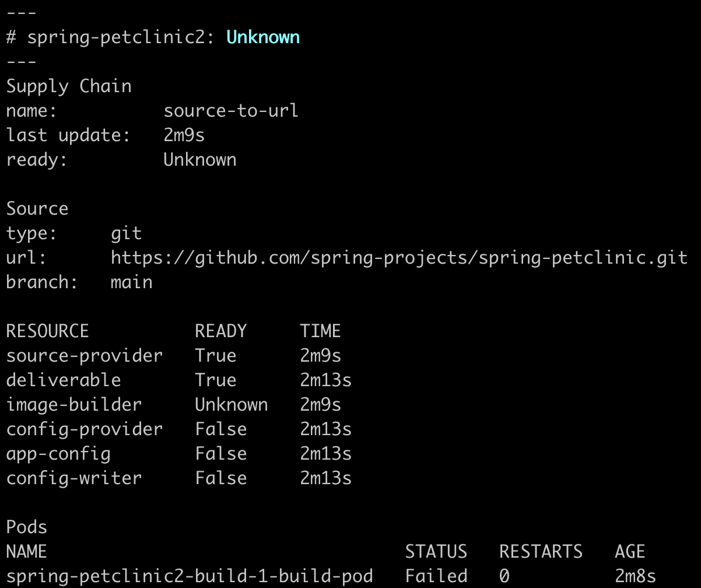Click the 'NAME' column header under Pods
701x588 pixels.
click(x=27, y=552)
